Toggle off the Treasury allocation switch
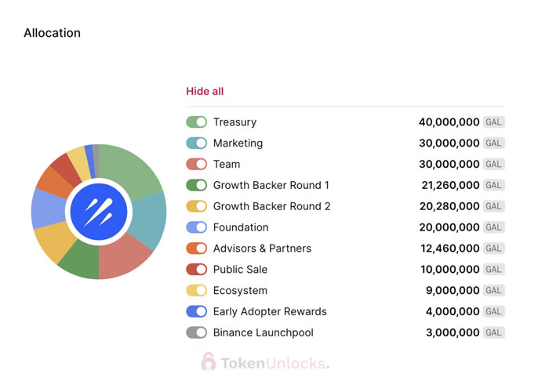The image size is (549, 392). (x=196, y=122)
